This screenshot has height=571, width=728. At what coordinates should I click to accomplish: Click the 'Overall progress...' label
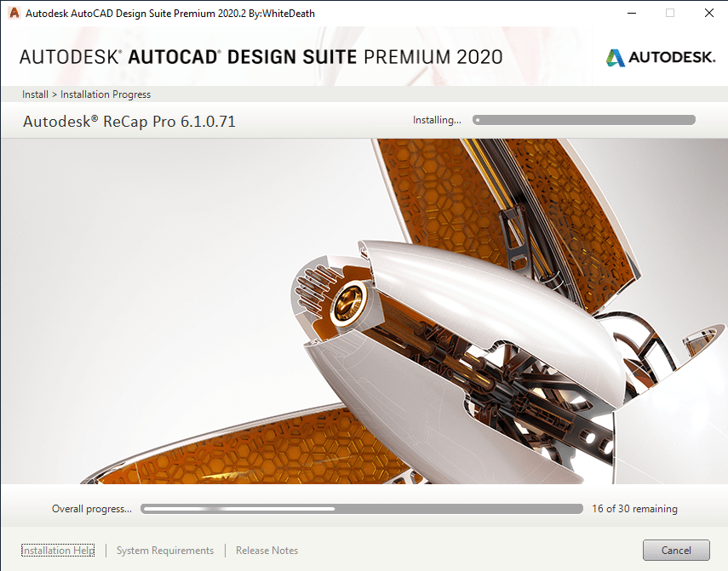pyautogui.click(x=92, y=509)
